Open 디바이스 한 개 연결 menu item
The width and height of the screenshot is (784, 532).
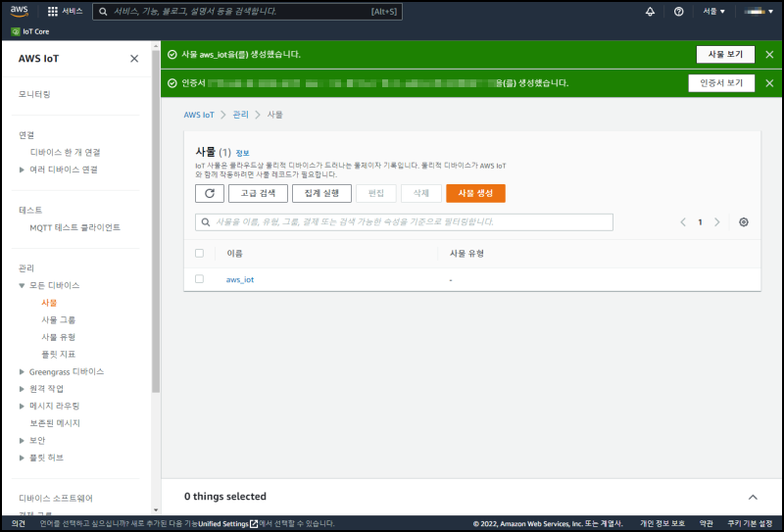65,152
